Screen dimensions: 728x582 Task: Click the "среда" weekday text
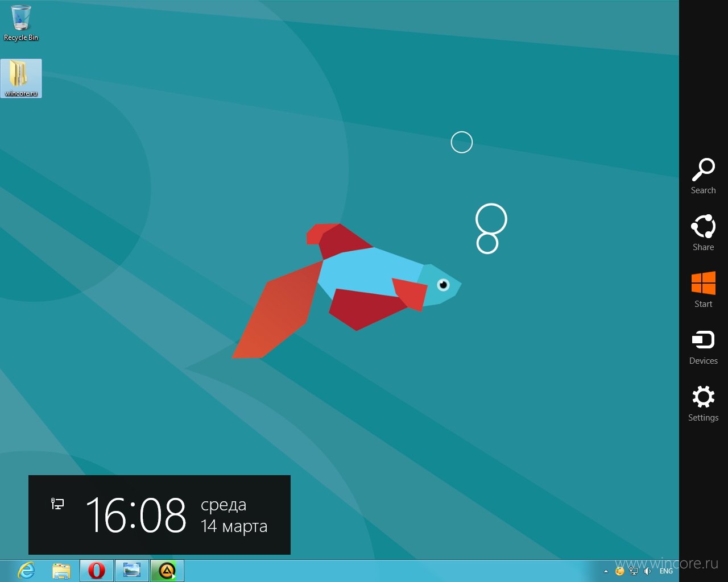[224, 505]
